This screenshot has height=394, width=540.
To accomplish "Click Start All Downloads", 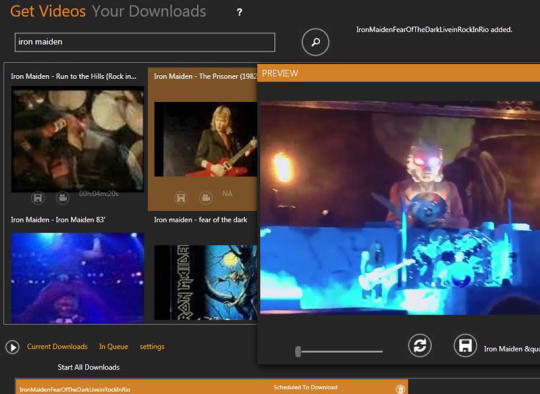I will pos(89,367).
